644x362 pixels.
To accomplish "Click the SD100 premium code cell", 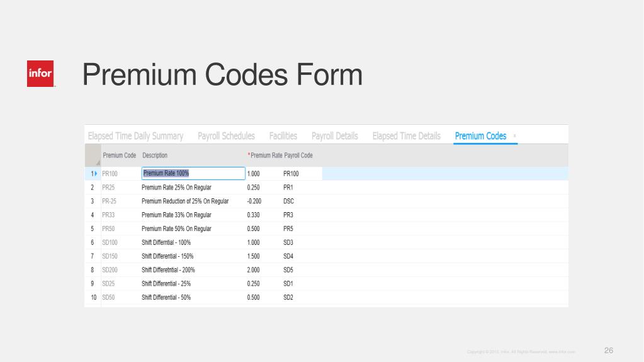I will click(110, 242).
